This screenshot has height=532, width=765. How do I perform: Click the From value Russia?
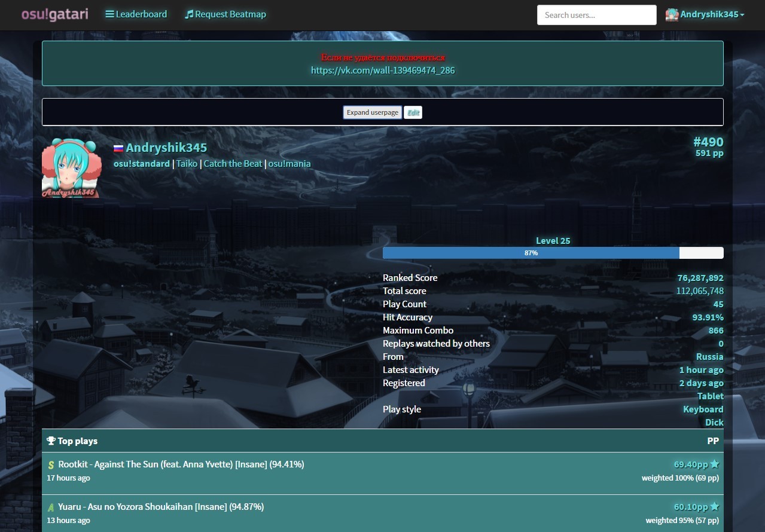(710, 357)
